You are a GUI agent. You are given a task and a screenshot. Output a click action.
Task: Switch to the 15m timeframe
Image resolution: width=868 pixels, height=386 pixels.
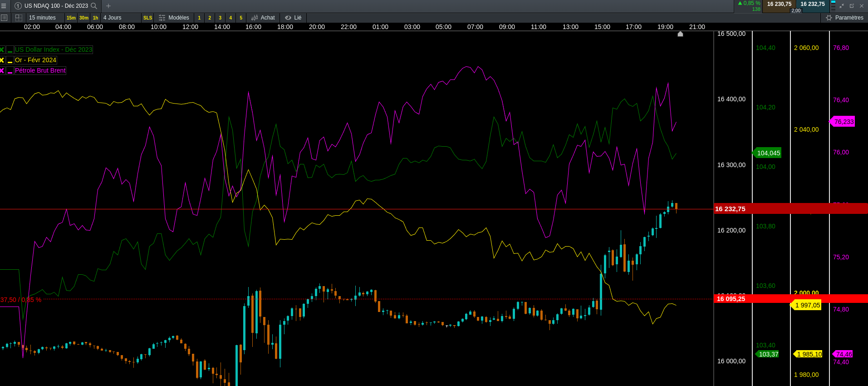pyautogui.click(x=71, y=18)
